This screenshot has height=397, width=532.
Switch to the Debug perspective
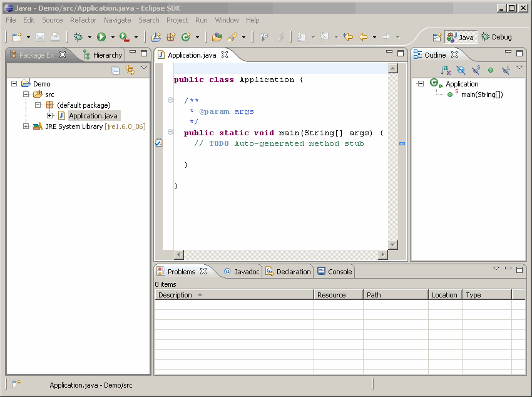point(496,37)
